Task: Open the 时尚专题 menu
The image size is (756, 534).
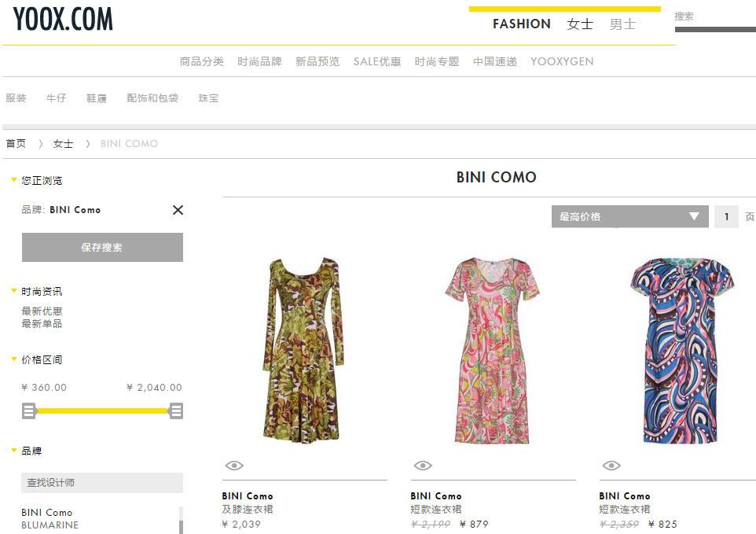Action: coord(437,62)
